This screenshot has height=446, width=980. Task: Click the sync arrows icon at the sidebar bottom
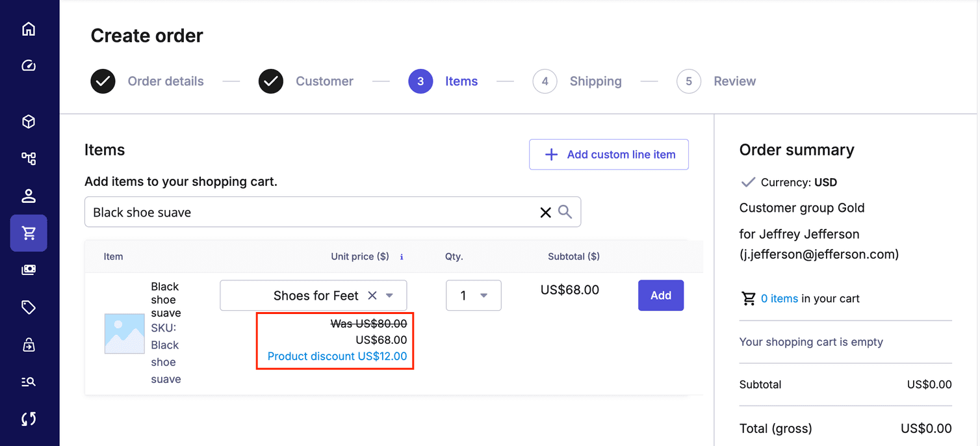[x=29, y=419]
